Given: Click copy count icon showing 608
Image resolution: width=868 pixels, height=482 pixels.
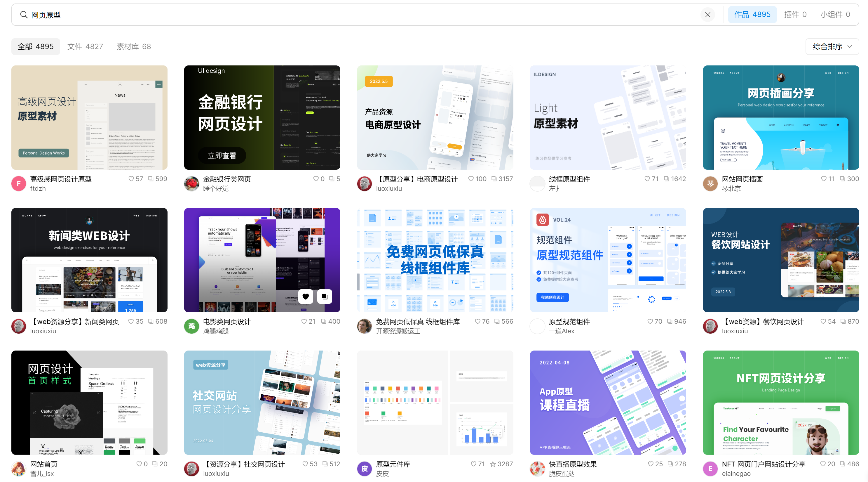Looking at the screenshot, I should [151, 321].
